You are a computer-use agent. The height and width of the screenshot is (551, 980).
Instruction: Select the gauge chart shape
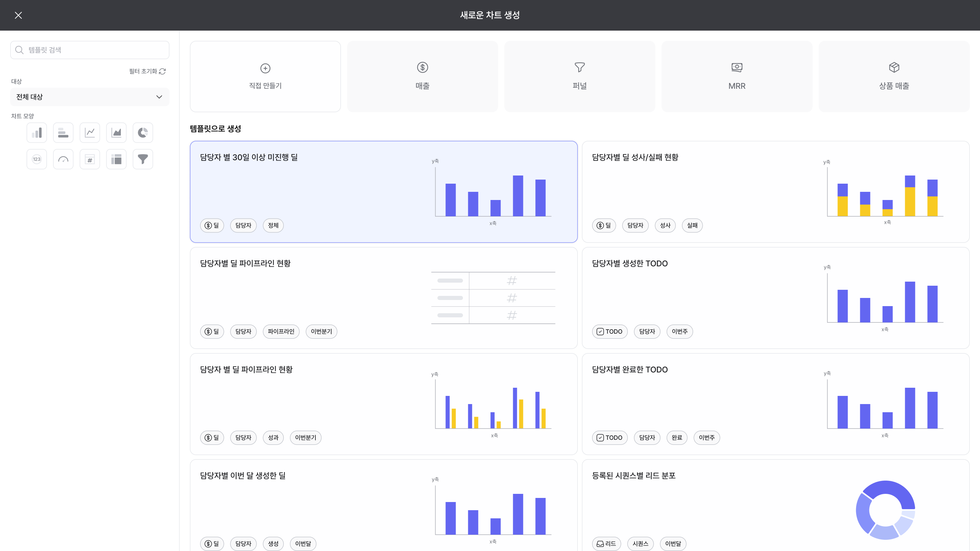click(63, 159)
